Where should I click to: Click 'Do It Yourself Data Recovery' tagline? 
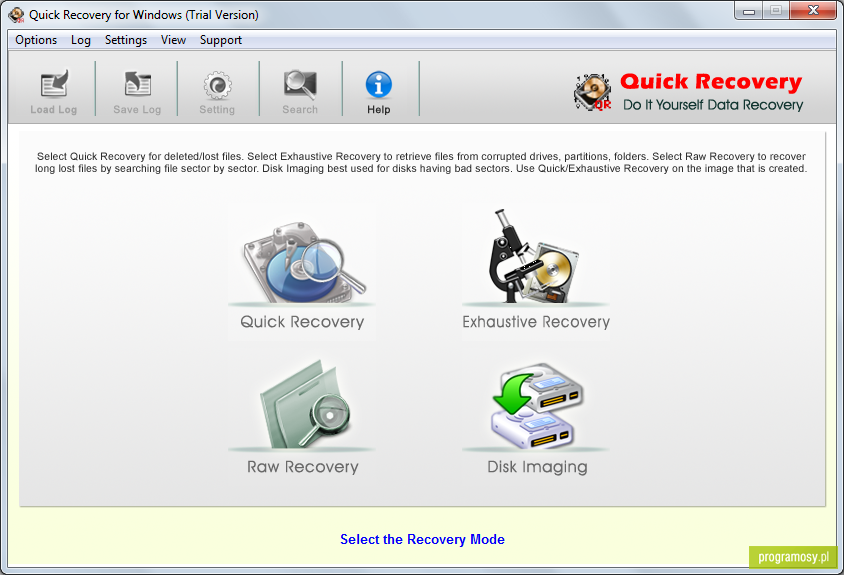pyautogui.click(x=713, y=104)
